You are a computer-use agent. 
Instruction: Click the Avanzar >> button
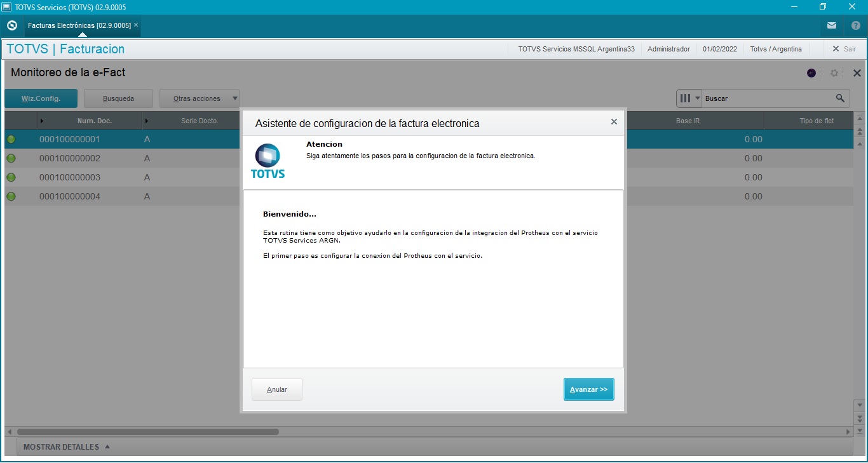click(588, 389)
